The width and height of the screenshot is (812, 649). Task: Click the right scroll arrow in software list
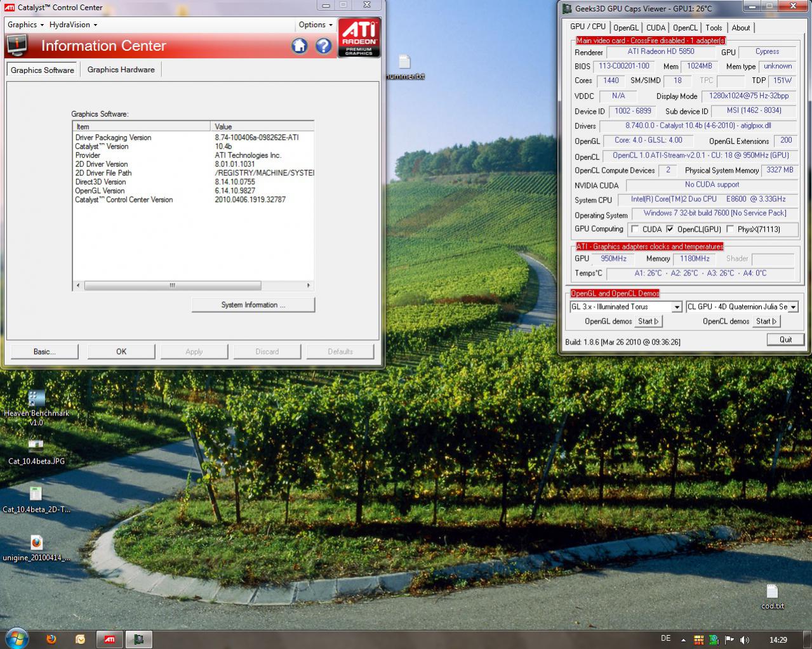point(309,285)
